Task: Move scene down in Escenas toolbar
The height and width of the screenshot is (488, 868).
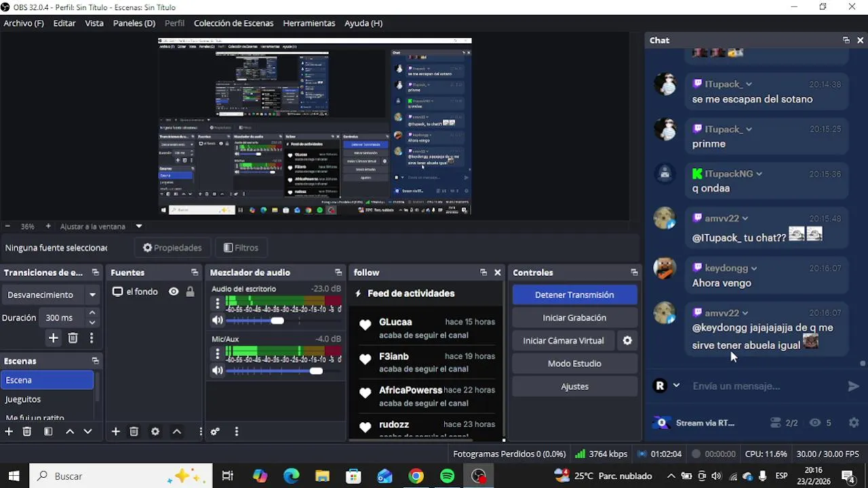Action: pos(87,432)
